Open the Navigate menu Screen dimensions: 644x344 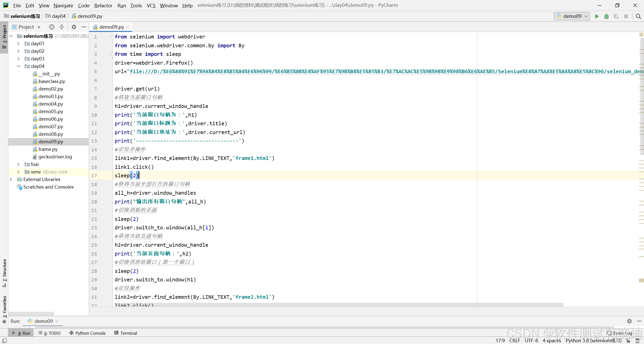pos(63,5)
